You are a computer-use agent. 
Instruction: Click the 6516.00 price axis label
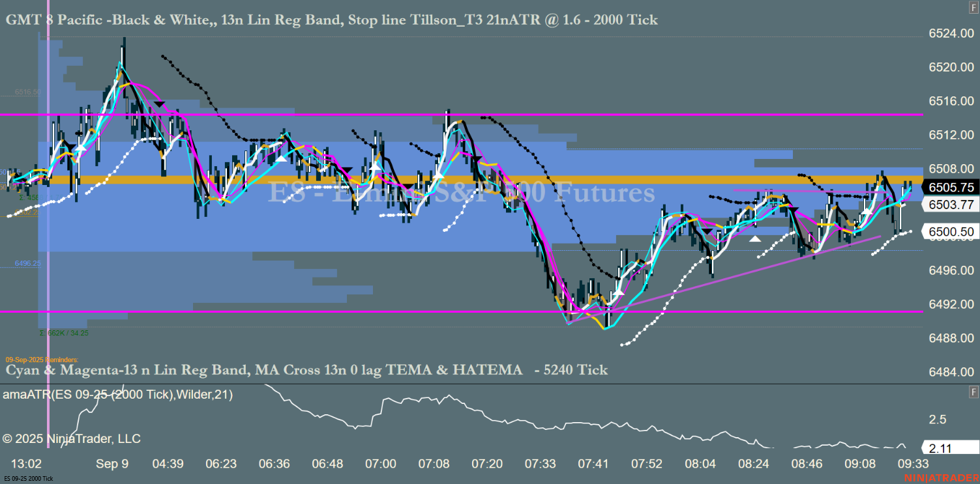click(x=951, y=101)
